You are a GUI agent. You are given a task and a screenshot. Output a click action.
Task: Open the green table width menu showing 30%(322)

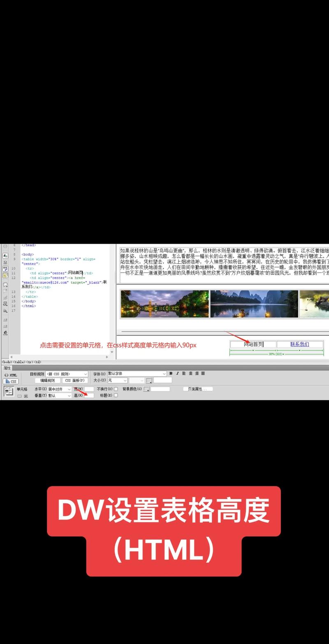click(x=275, y=353)
